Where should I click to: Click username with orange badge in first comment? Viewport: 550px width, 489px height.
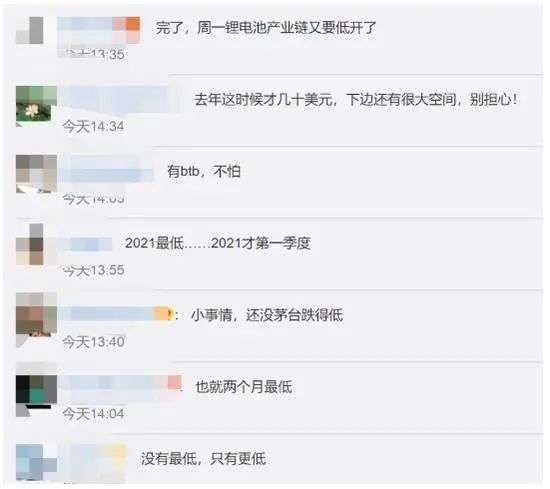pyautogui.click(x=99, y=28)
